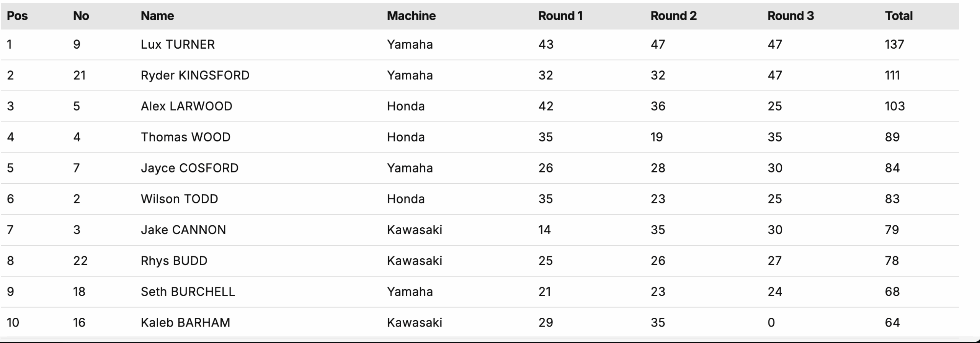980x343 pixels.
Task: Click the Name column header
Action: click(x=157, y=16)
